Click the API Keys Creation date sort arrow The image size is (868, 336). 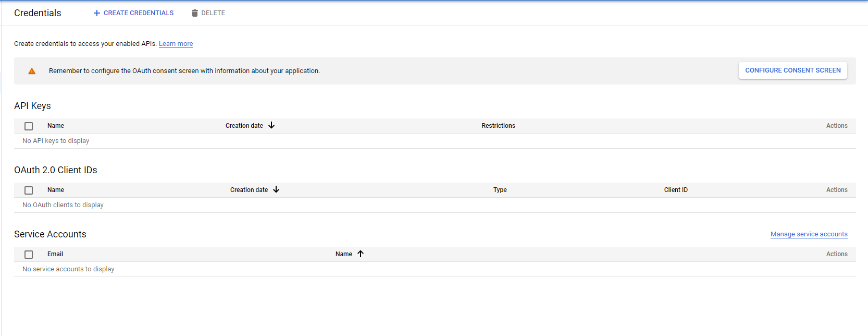pyautogui.click(x=271, y=125)
